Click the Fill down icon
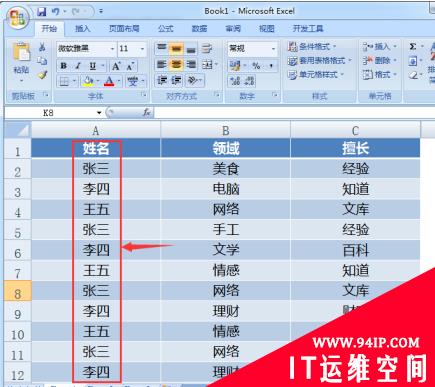 (413, 61)
